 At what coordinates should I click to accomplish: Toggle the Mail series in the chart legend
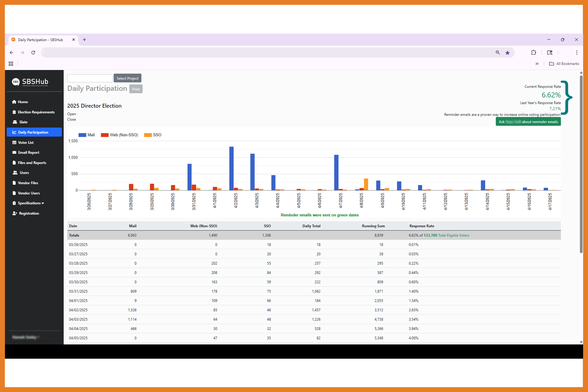87,135
